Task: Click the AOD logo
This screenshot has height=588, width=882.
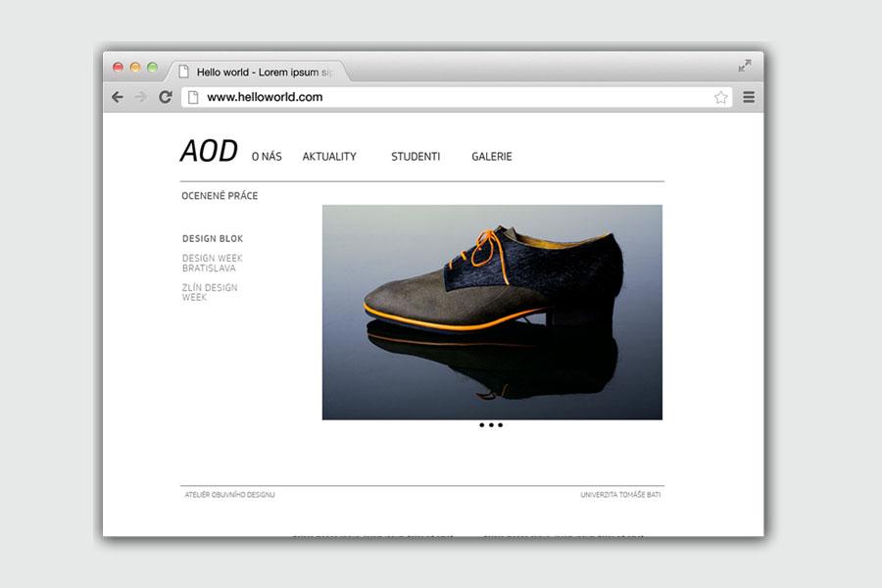Action: click(209, 152)
